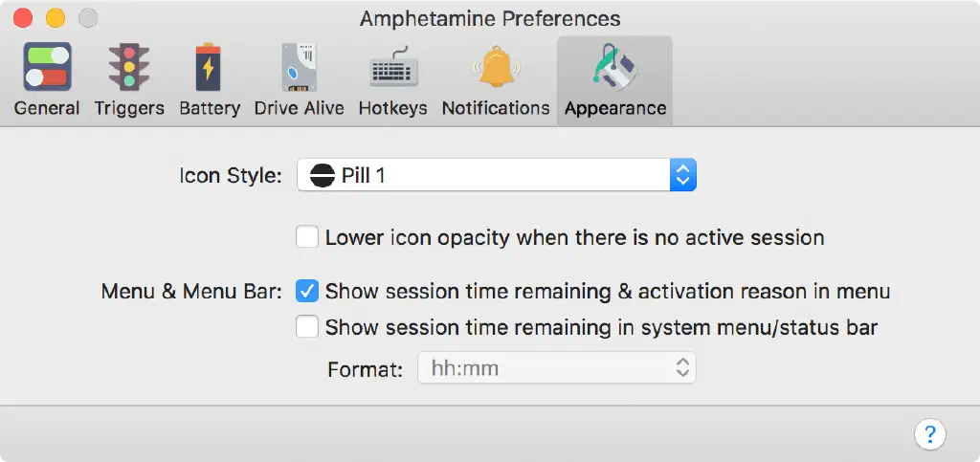Click the help question mark button

coord(929,434)
